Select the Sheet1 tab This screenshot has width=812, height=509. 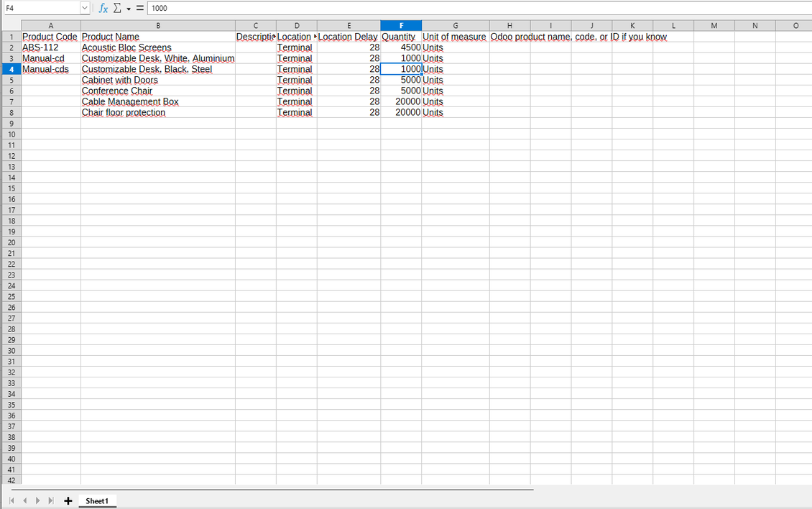click(x=97, y=500)
